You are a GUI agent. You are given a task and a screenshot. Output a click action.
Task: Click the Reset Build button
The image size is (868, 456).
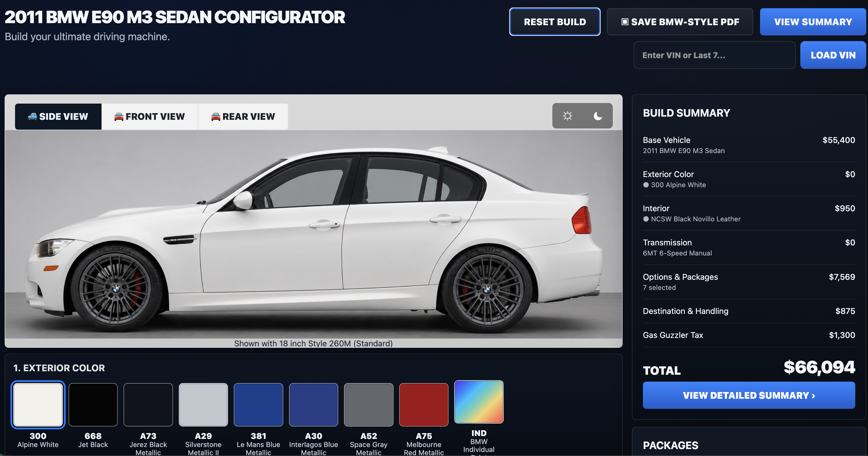(555, 22)
